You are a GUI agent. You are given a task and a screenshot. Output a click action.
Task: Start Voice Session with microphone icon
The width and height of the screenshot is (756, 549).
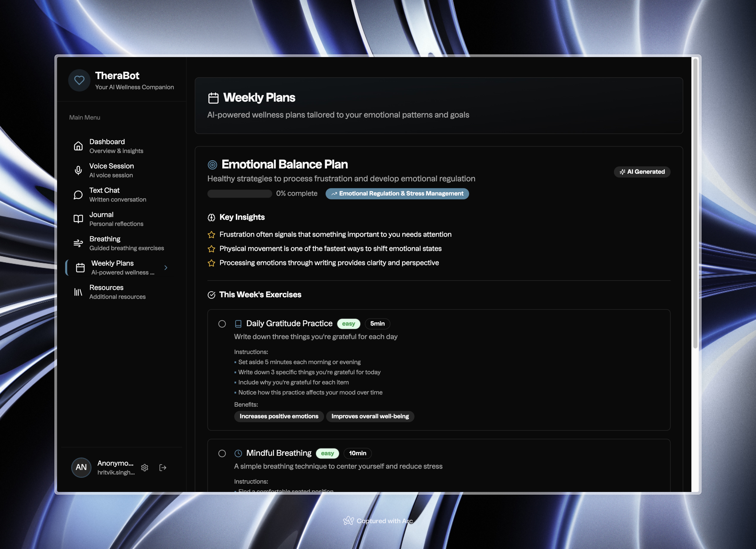[78, 170]
